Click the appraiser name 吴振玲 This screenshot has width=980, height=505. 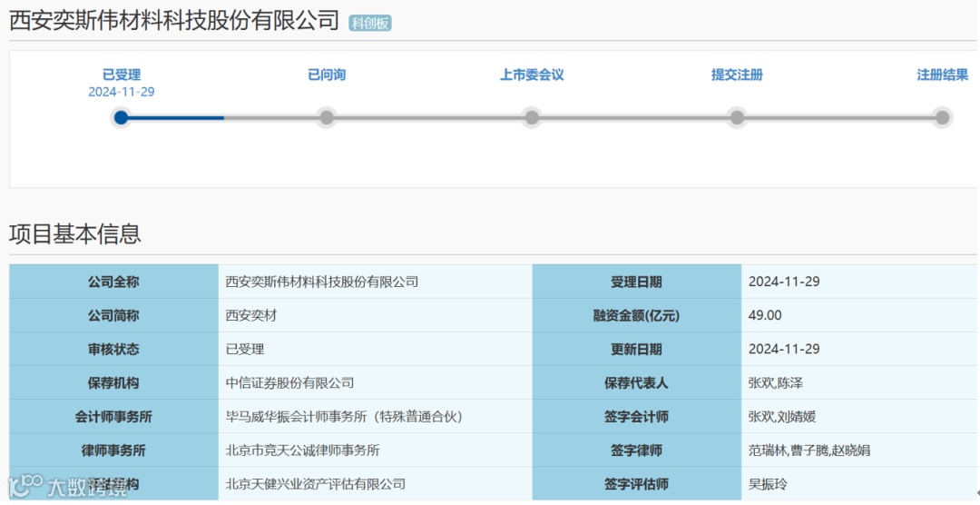(768, 484)
